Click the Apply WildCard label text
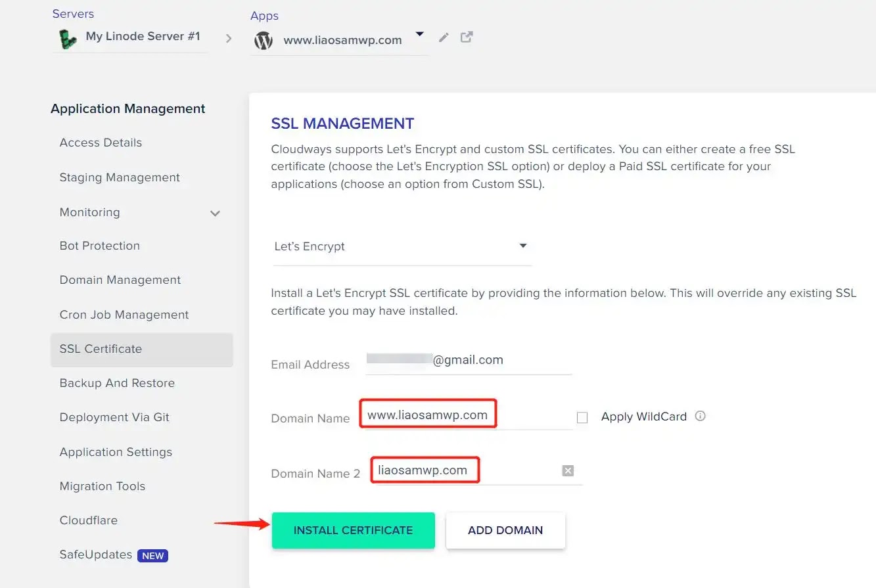 tap(644, 417)
